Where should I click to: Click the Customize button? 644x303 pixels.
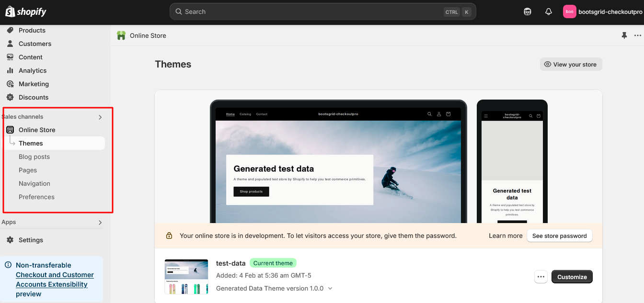(x=572, y=277)
